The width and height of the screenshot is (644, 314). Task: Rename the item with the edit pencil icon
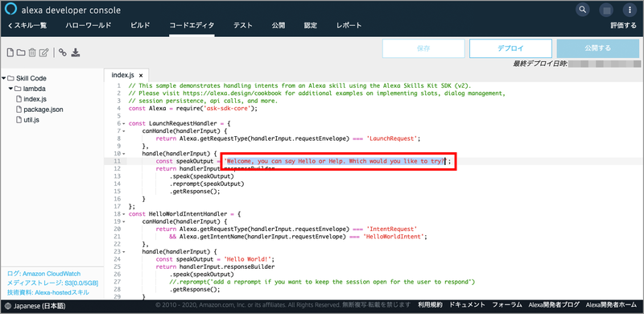[44, 52]
